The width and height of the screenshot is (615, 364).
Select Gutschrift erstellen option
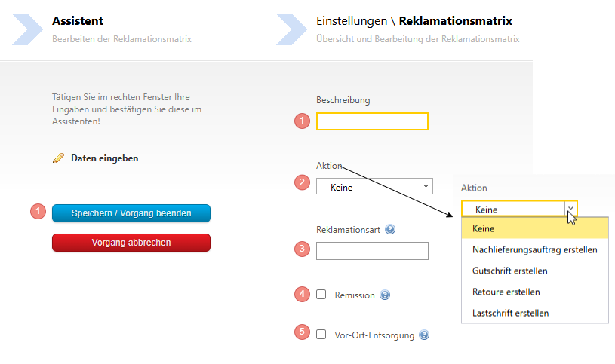coord(509,271)
